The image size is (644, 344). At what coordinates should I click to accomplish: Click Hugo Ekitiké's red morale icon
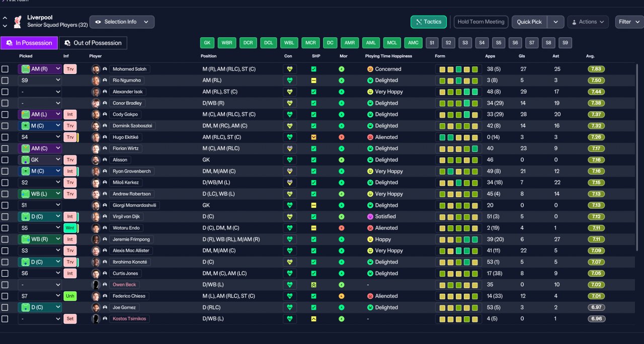342,137
